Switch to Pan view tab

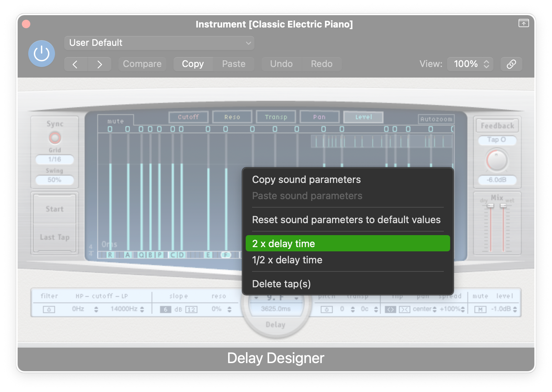[x=319, y=117]
